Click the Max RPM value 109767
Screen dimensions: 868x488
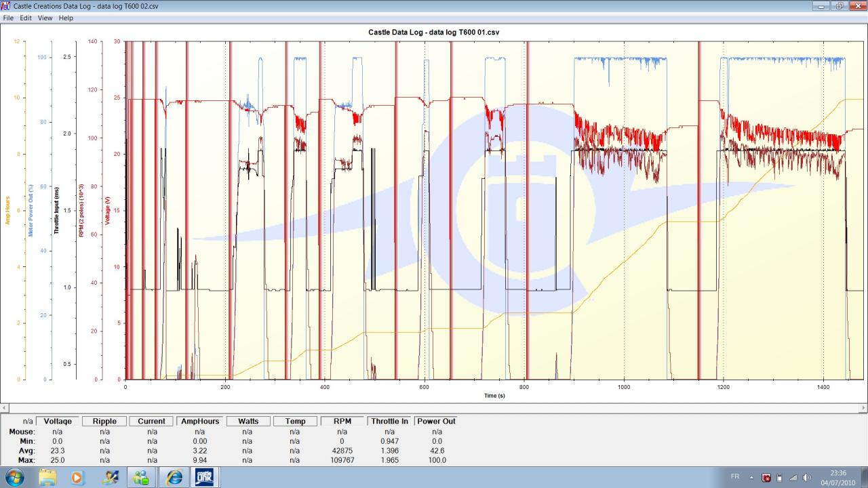[x=342, y=460]
